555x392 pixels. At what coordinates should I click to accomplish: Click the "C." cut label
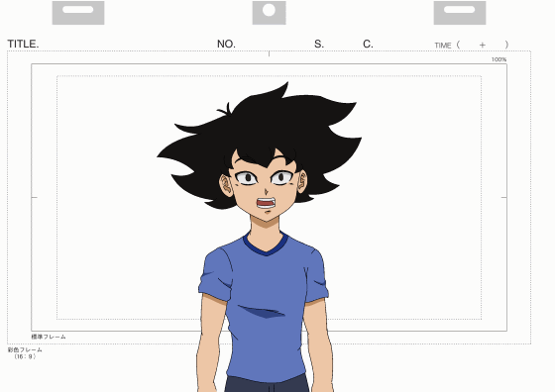(x=368, y=44)
